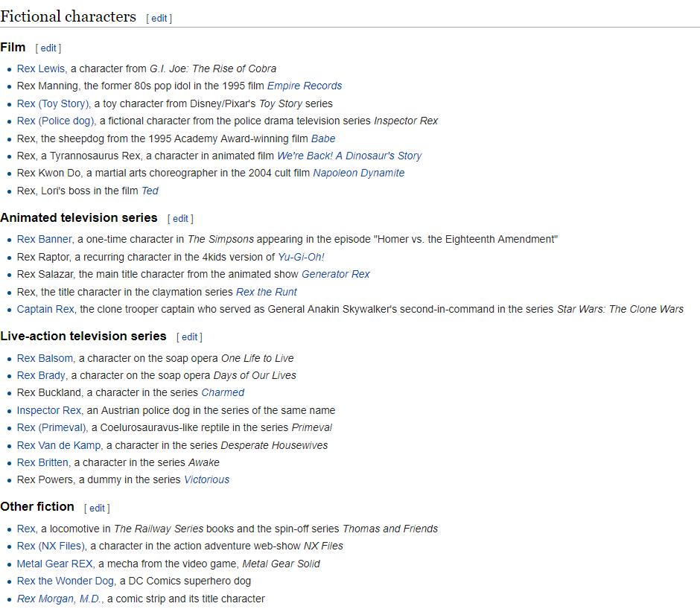Open the Empire Records film link

[305, 86]
